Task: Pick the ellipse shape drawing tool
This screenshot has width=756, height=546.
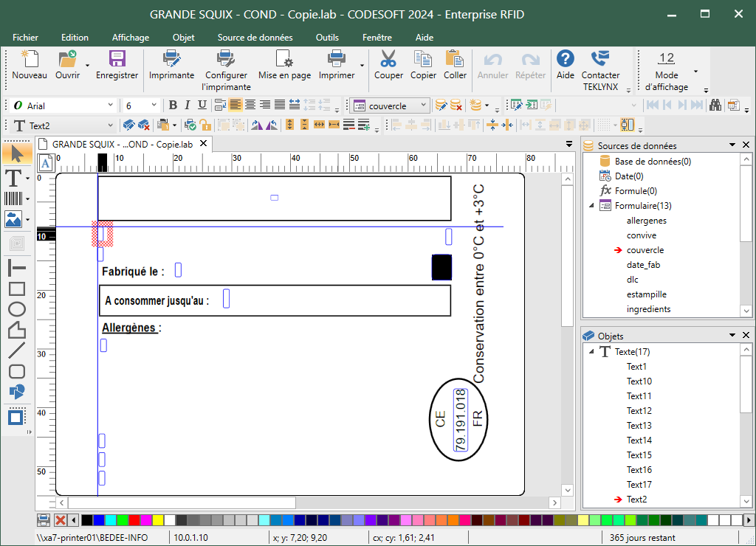Action: (x=16, y=309)
